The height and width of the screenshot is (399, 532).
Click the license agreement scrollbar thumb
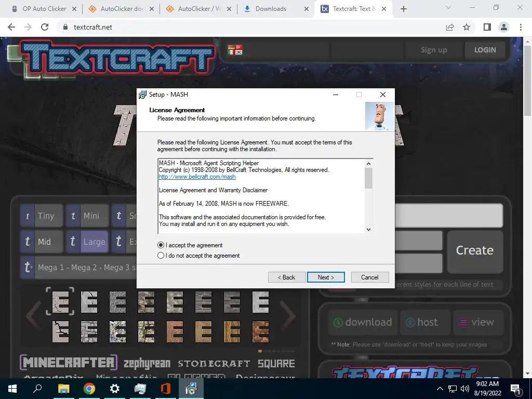pyautogui.click(x=368, y=178)
